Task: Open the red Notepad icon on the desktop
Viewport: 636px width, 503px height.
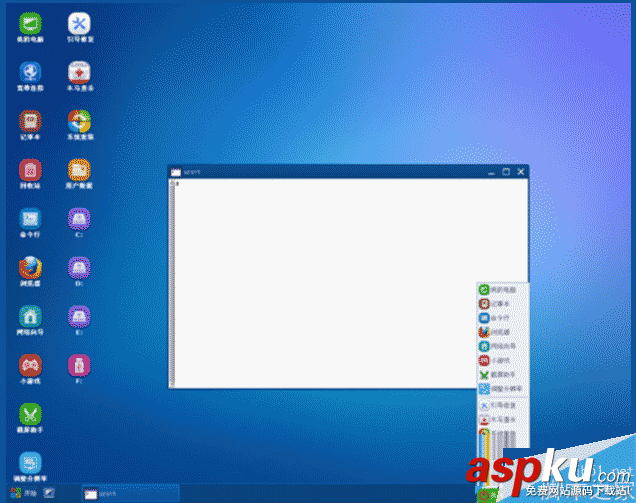Action: [30, 125]
